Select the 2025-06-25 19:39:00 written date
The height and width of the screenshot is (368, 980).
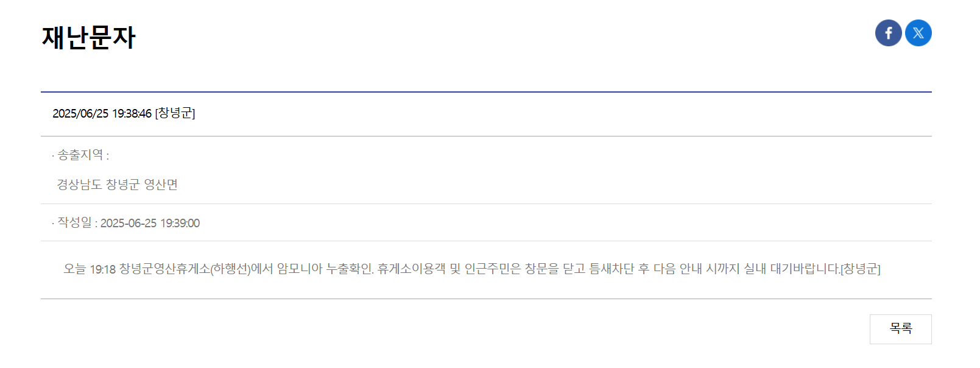click(x=150, y=224)
